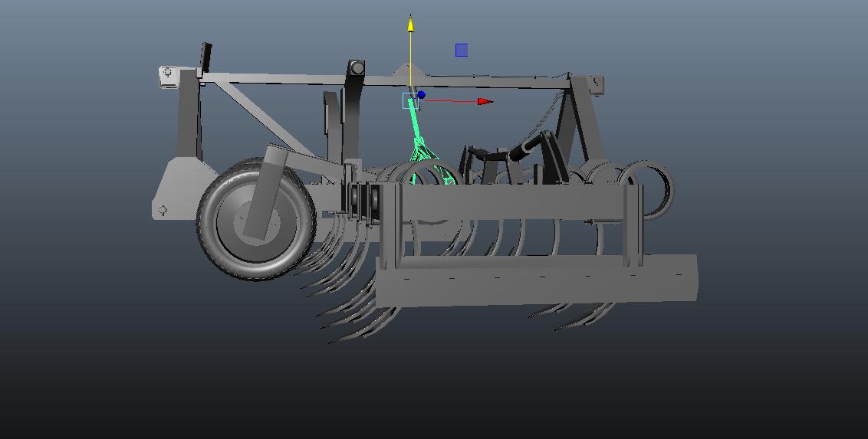Select the blue Z-axis manipulator dot
Screen dimensions: 868x439
coord(421,95)
